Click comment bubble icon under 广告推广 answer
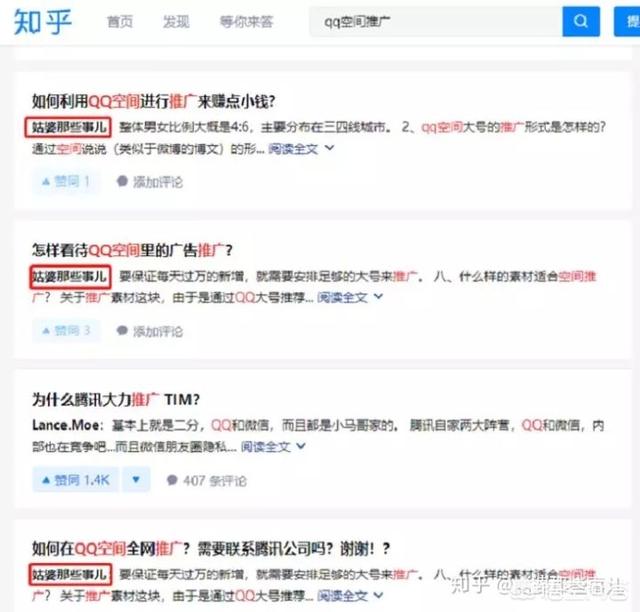Viewport: 640px width, 612px height. point(122,331)
